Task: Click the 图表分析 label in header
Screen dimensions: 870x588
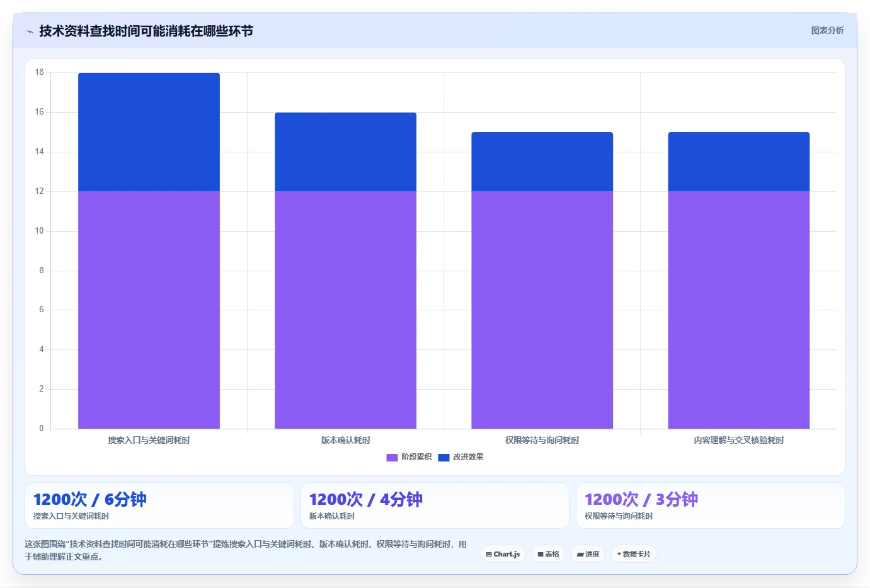Action: coord(827,30)
